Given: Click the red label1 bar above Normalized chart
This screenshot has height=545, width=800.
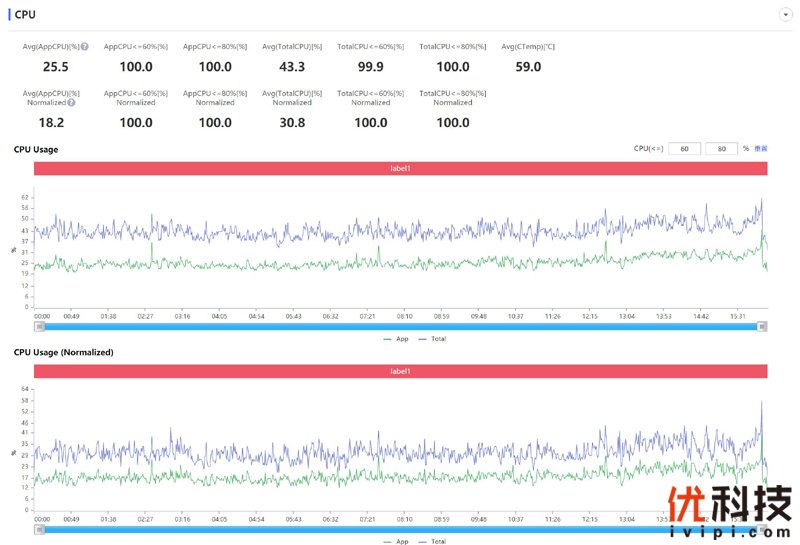Looking at the screenshot, I should [x=400, y=371].
